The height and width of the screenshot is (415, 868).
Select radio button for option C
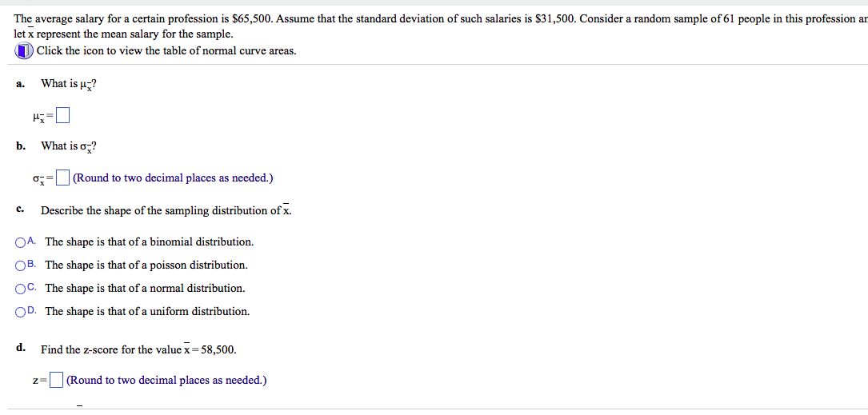coord(21,289)
